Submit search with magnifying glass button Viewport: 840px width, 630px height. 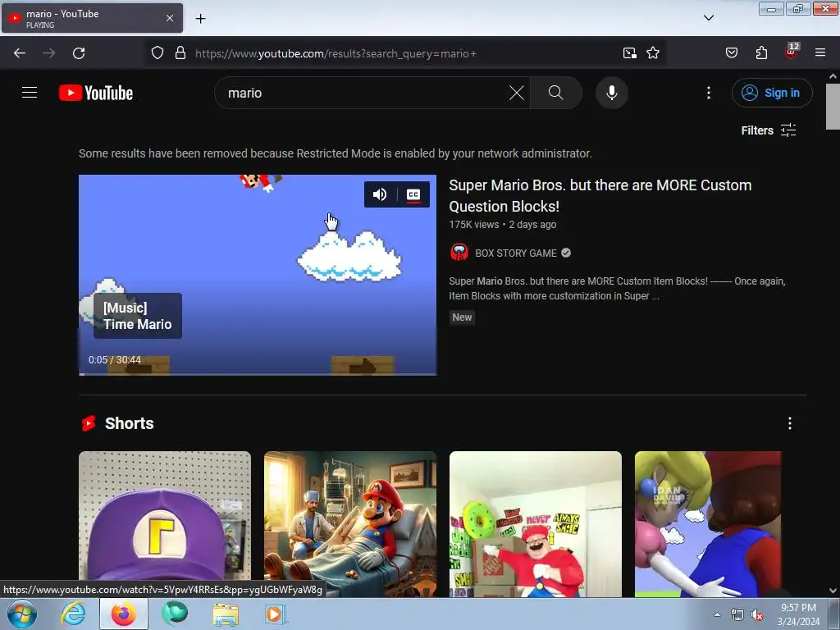click(555, 93)
